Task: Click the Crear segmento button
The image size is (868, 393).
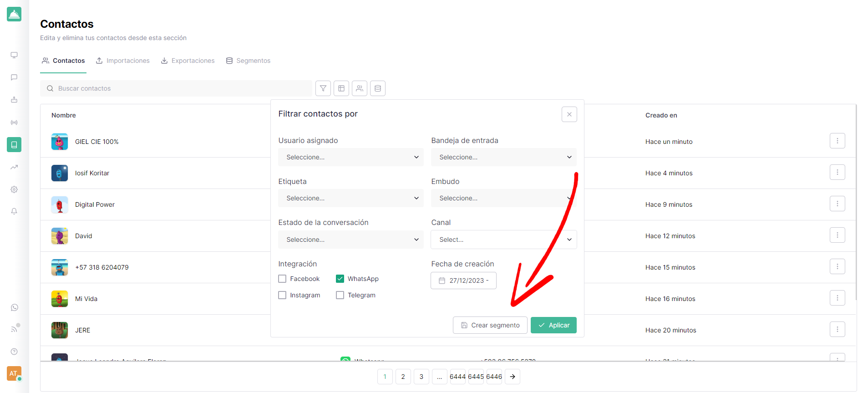Action: (490, 325)
